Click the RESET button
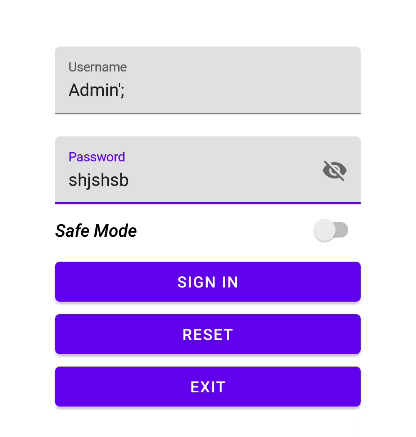Viewport: 416px width, 437px height. pos(208,334)
